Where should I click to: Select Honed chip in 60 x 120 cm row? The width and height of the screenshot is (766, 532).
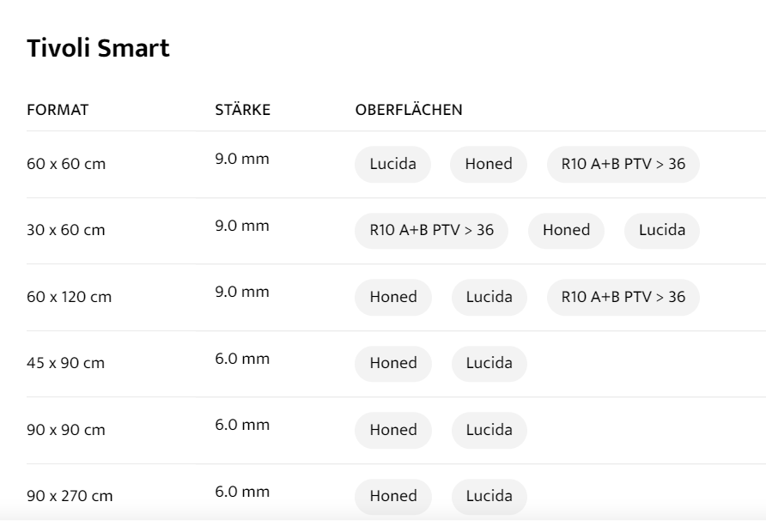point(393,297)
